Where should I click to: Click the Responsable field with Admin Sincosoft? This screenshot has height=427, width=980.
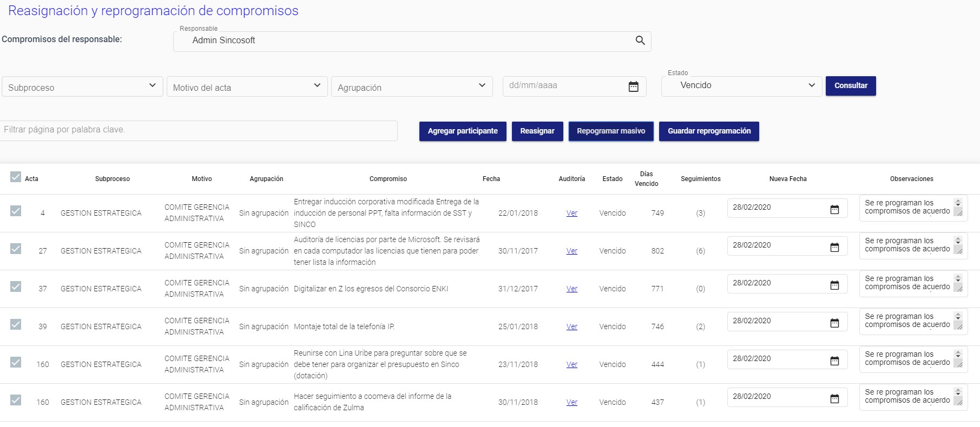412,41
